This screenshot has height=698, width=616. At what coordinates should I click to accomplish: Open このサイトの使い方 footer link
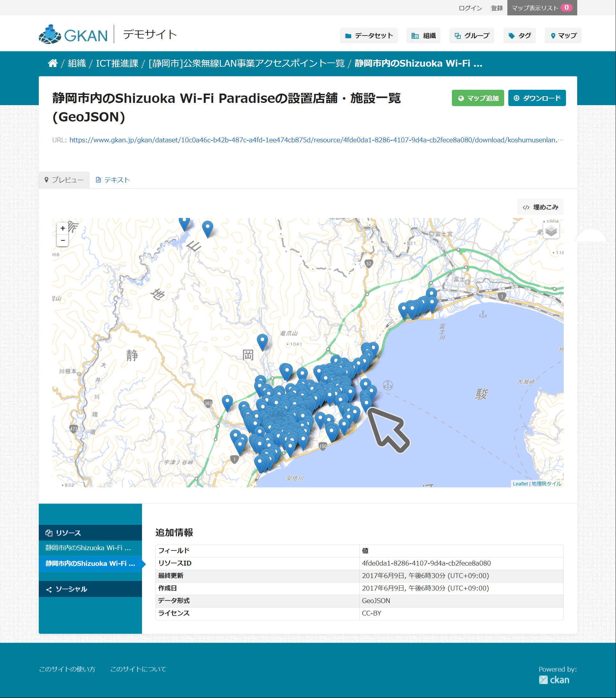click(67, 669)
